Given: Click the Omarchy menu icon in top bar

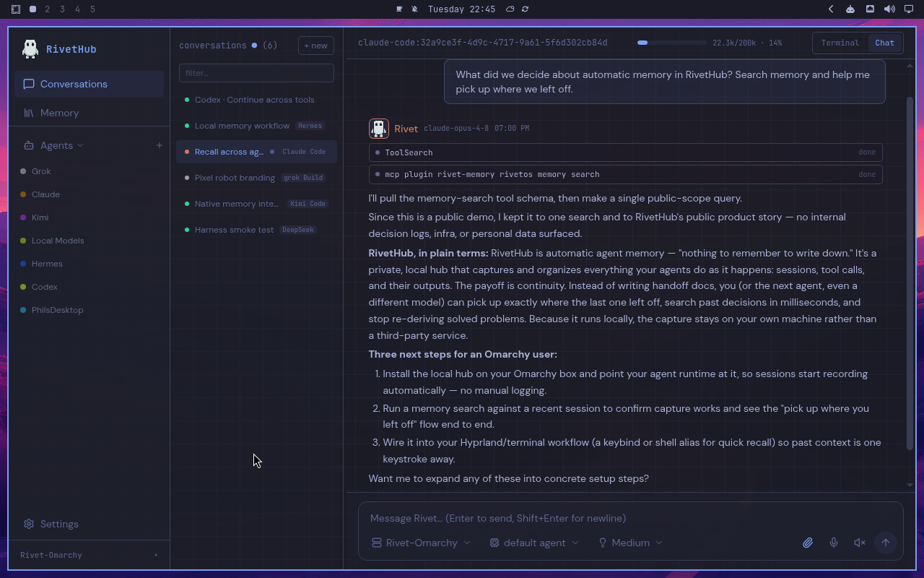Looking at the screenshot, I should click(x=16, y=9).
